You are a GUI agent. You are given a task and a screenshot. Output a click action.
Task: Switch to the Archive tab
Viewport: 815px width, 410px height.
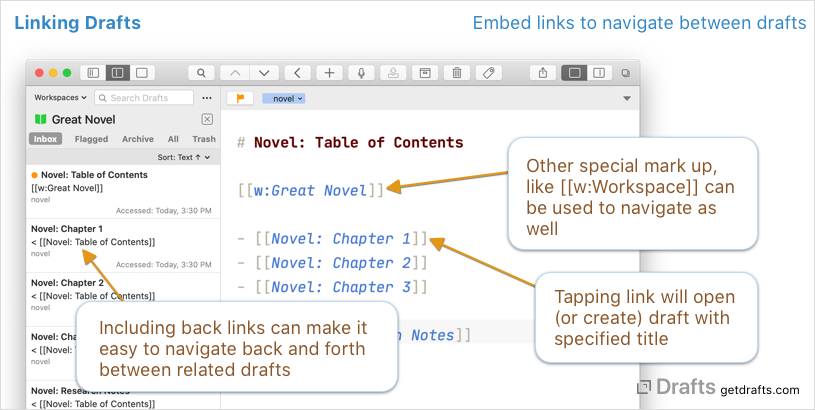point(138,139)
